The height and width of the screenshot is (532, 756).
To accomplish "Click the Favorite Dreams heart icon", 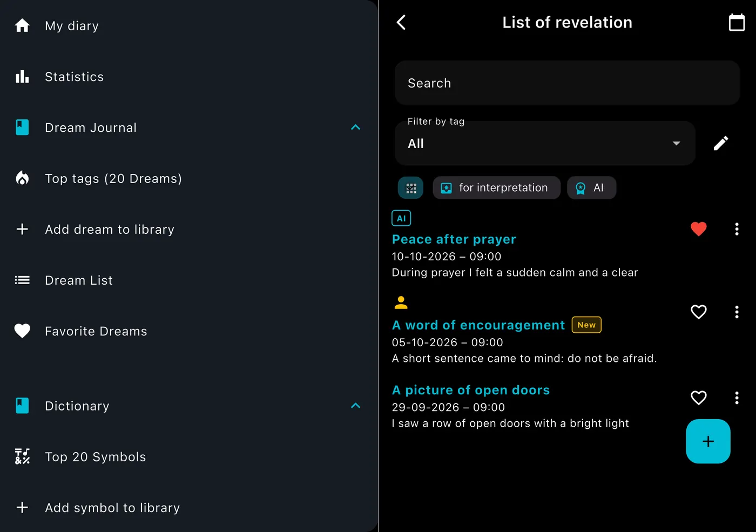I will [22, 331].
